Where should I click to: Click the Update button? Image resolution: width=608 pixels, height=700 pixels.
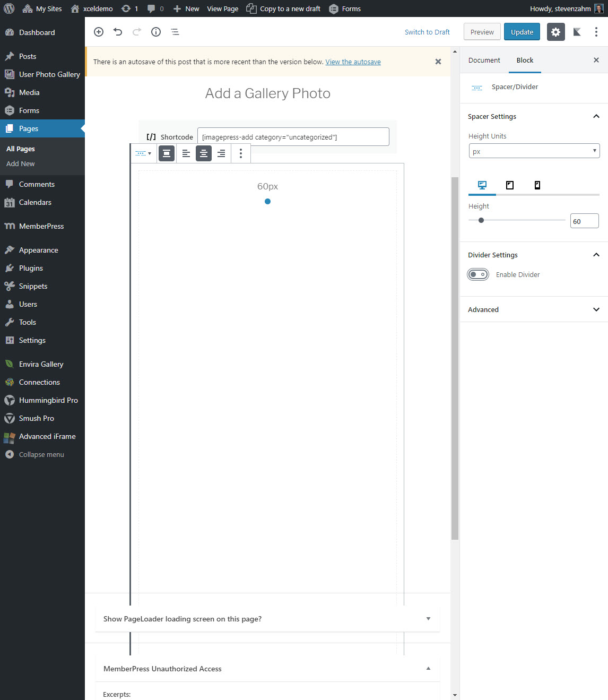[522, 32]
